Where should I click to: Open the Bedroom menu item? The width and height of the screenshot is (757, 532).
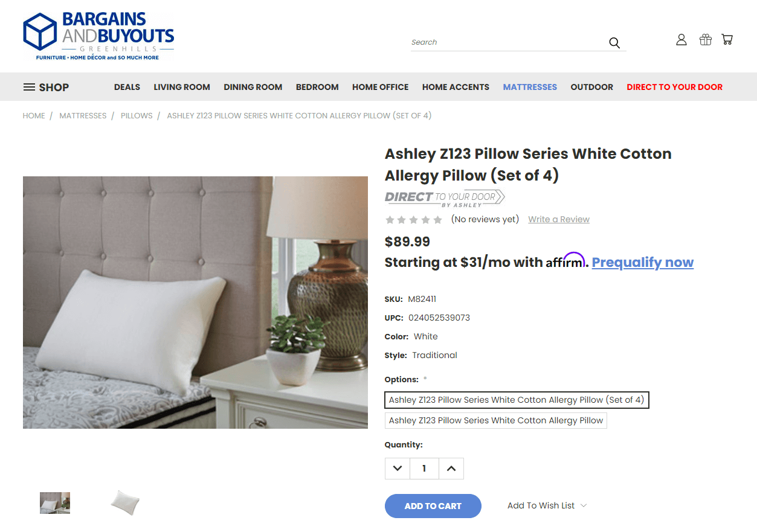click(x=317, y=87)
